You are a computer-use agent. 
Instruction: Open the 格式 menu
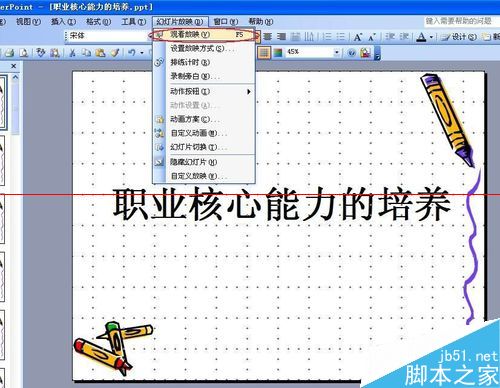(x=98, y=22)
